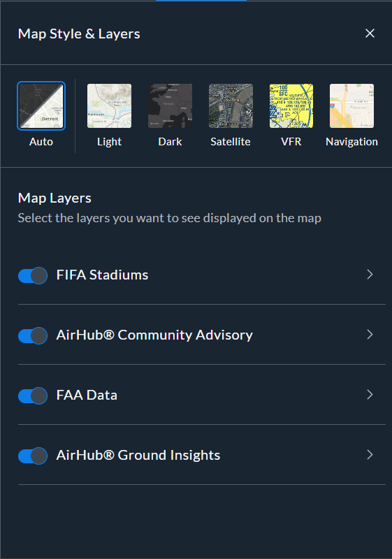
Task: Pick the VFR chart map style
Action: 291,106
